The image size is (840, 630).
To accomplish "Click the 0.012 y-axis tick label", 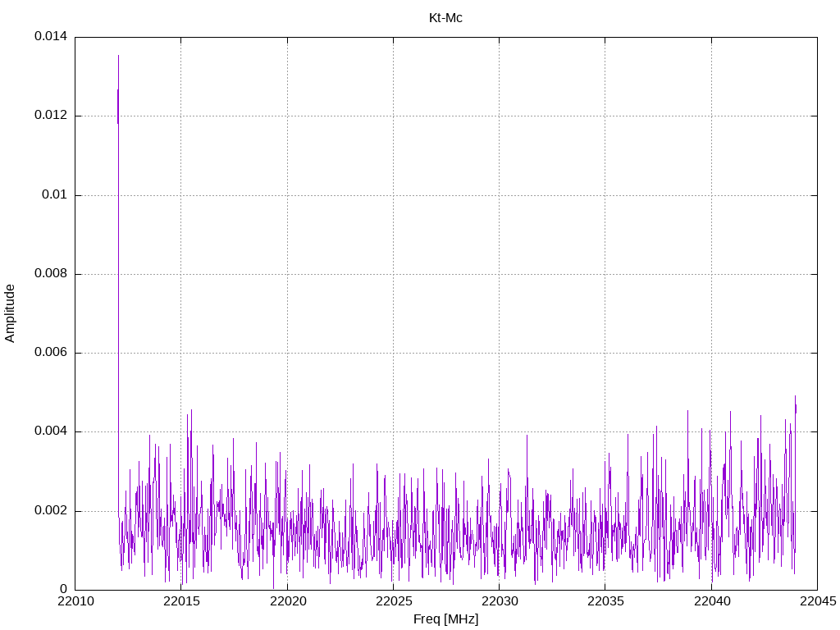I will (50, 116).
